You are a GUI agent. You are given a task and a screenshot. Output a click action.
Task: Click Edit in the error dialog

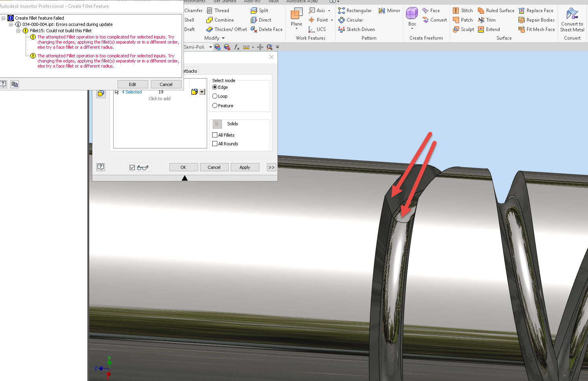[x=133, y=84]
